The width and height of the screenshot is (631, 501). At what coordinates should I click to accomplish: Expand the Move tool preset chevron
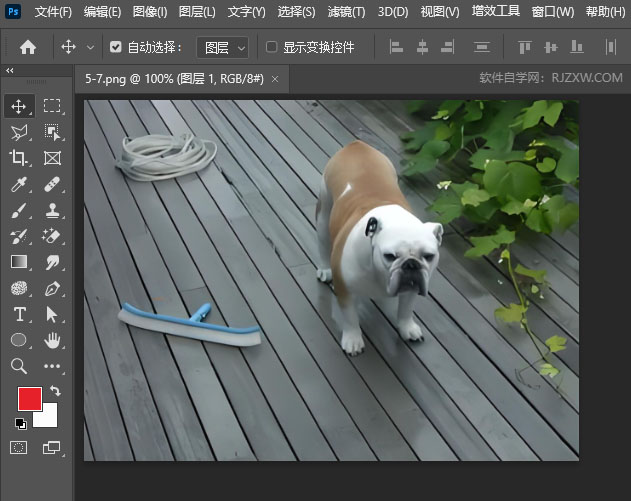click(91, 47)
